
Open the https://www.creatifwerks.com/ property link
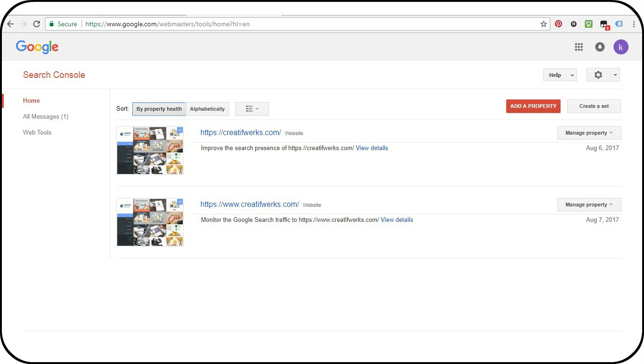click(x=250, y=205)
